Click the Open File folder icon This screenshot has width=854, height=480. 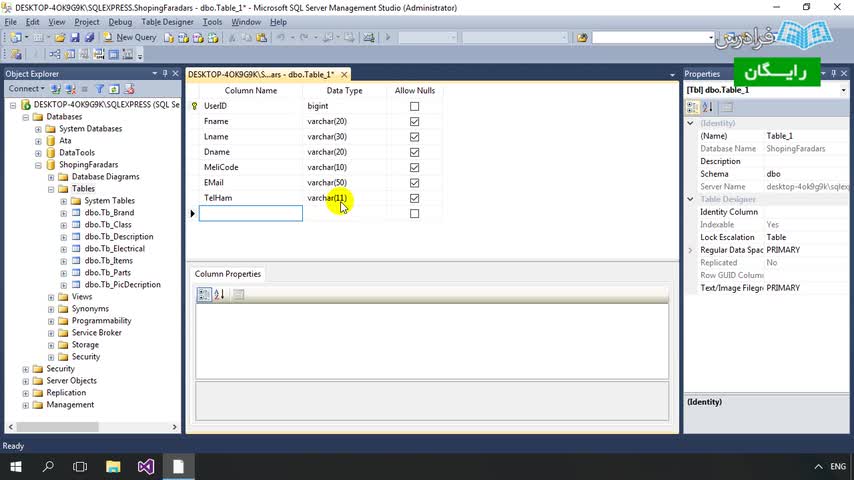[60, 38]
